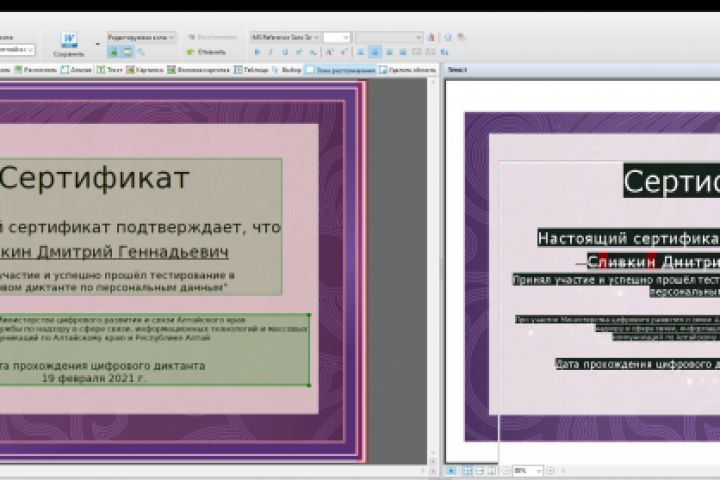Viewport: 720px width, 480px height.
Task: Toggle the Bold formatting button
Action: coord(257,52)
